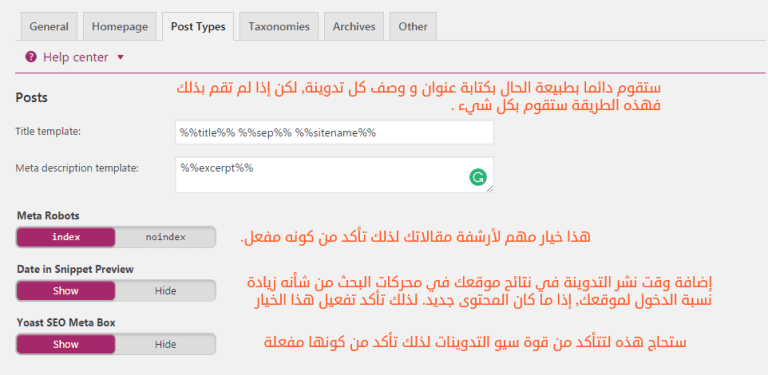Viewport: 768px width, 375px height.
Task: Open the General tab
Action: (x=49, y=26)
